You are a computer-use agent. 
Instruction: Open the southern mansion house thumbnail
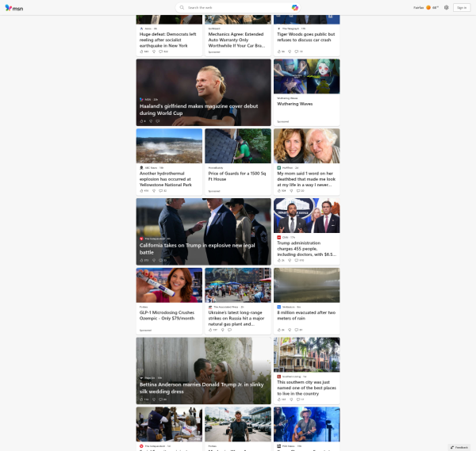coord(306,354)
